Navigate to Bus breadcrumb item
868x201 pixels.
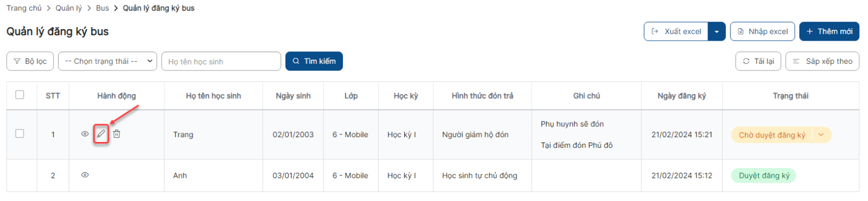pyautogui.click(x=102, y=8)
